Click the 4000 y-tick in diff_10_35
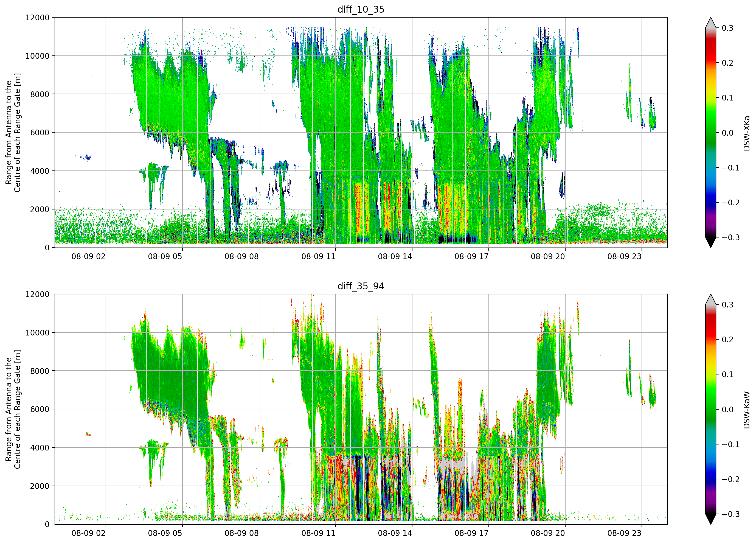Screen dimensions: 756x543 [x=40, y=171]
